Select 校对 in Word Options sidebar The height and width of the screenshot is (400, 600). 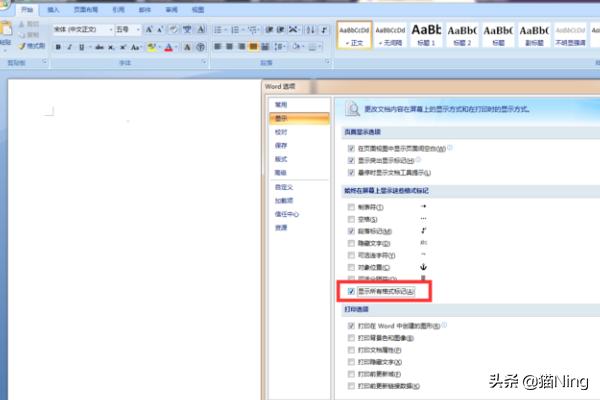point(281,132)
